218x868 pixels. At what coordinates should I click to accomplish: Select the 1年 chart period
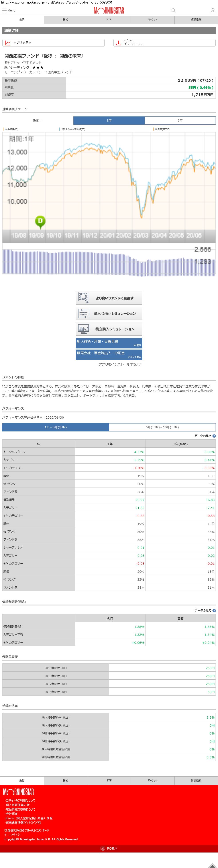(109, 120)
